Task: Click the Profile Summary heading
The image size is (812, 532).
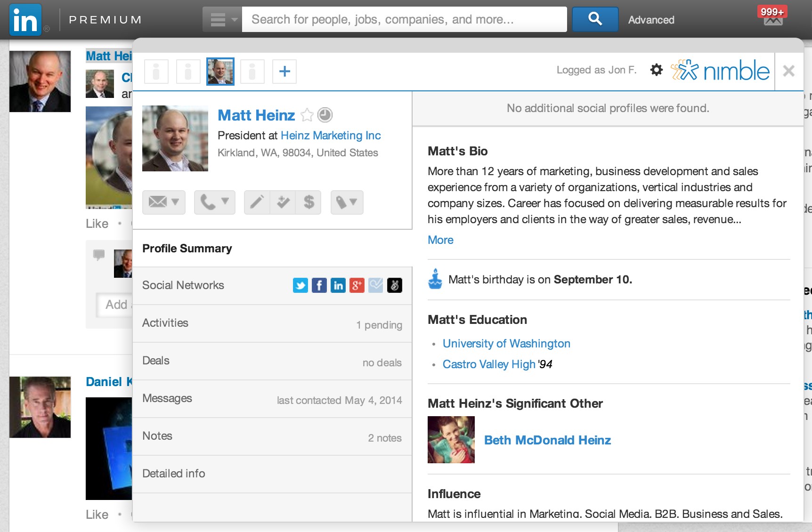Action: point(187,249)
